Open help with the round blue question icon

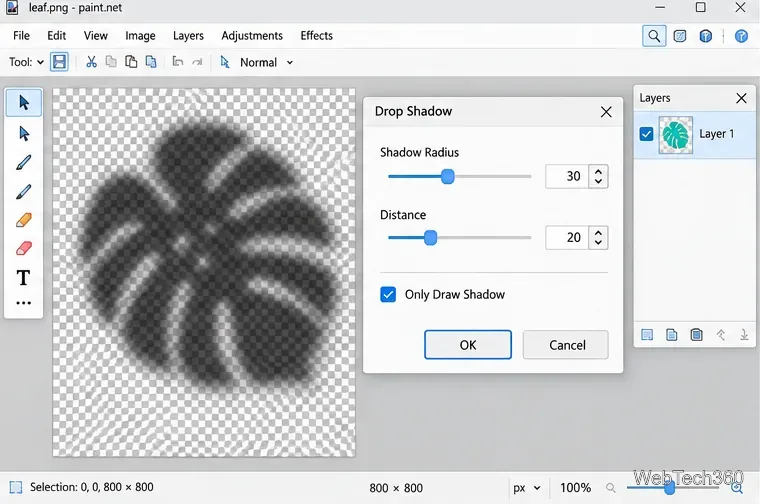[x=741, y=36]
